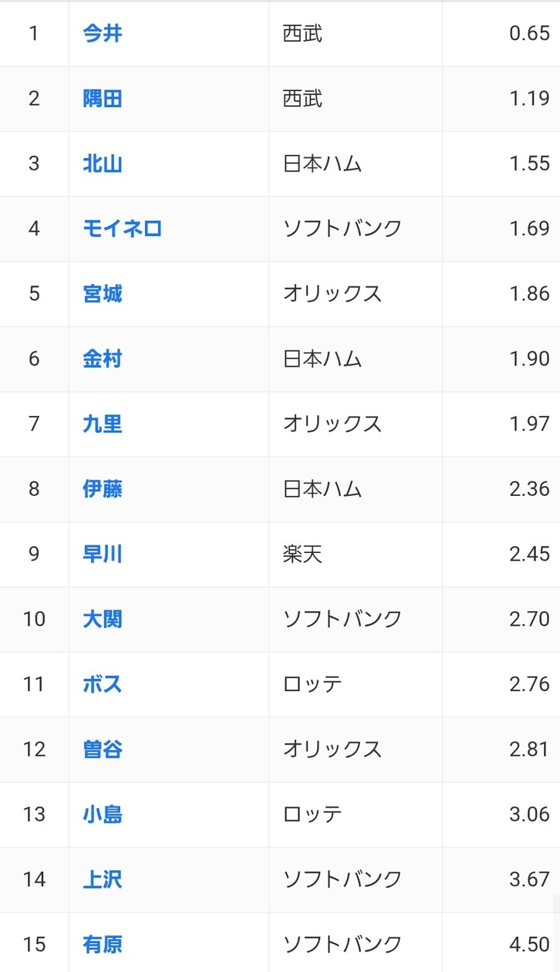Open player link 曽谷
The height and width of the screenshot is (972, 560).
tap(102, 750)
